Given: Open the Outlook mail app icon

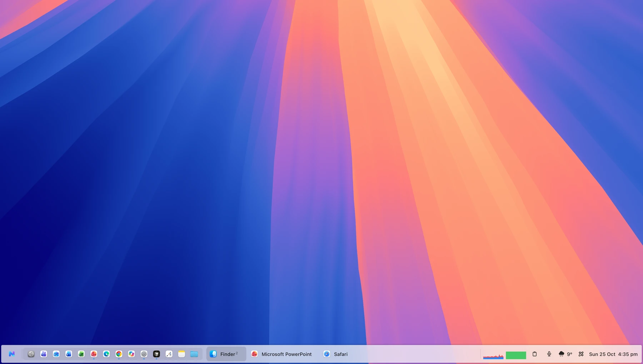Looking at the screenshot, I should [56, 354].
